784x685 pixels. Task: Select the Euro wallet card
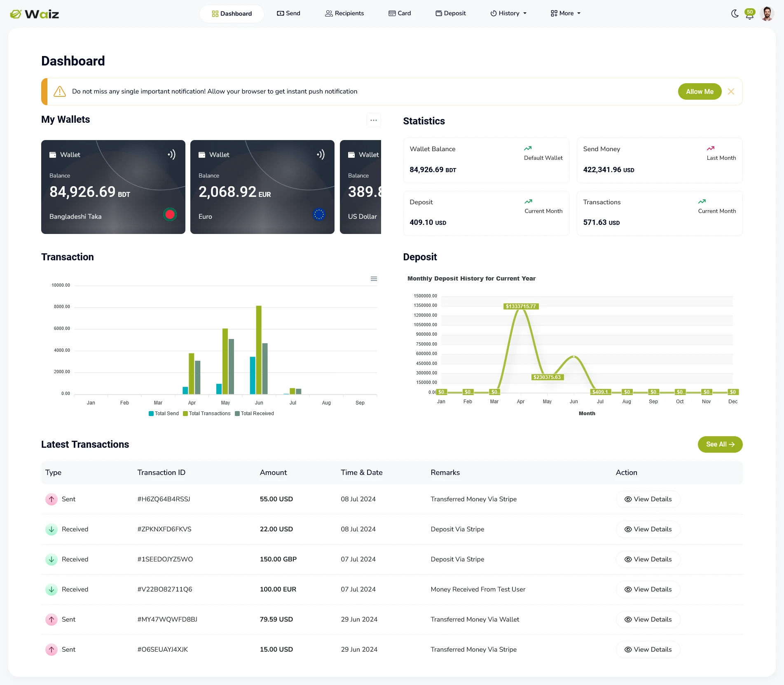click(x=262, y=187)
